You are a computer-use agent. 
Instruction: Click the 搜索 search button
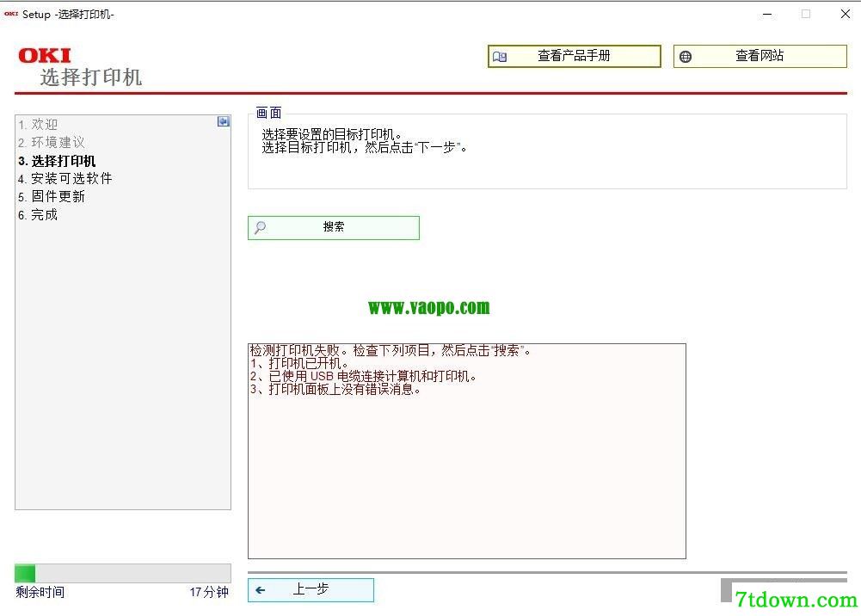[x=334, y=227]
